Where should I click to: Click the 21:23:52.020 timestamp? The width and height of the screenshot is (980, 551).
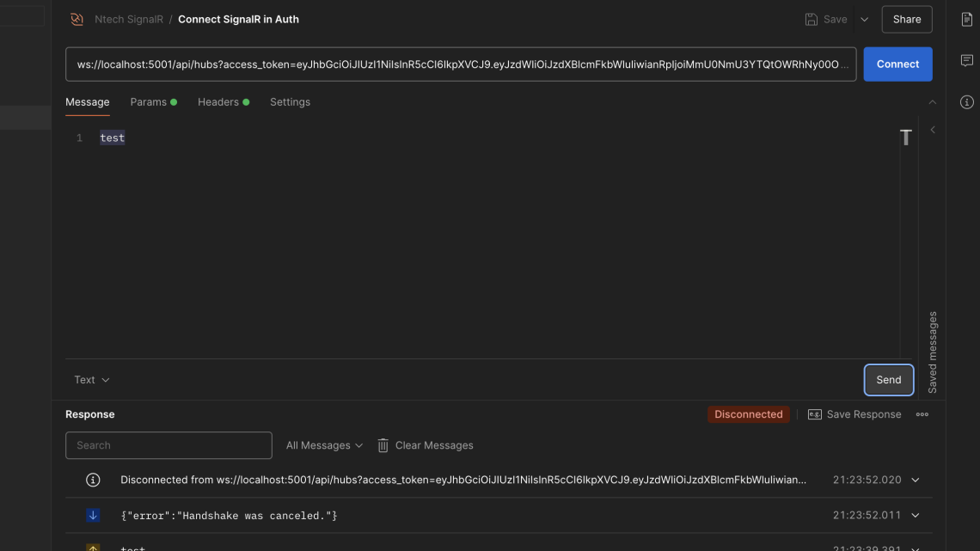click(x=867, y=480)
